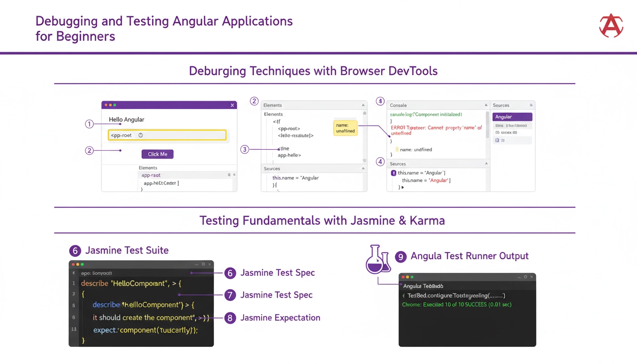Click the clock icon inside the yellow input
This screenshot has width=637, height=364.
tap(140, 135)
